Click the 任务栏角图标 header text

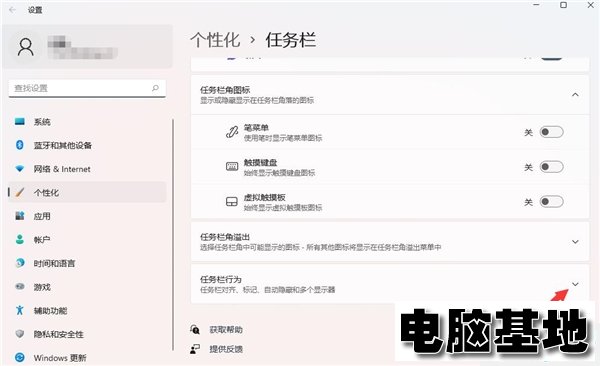point(225,90)
